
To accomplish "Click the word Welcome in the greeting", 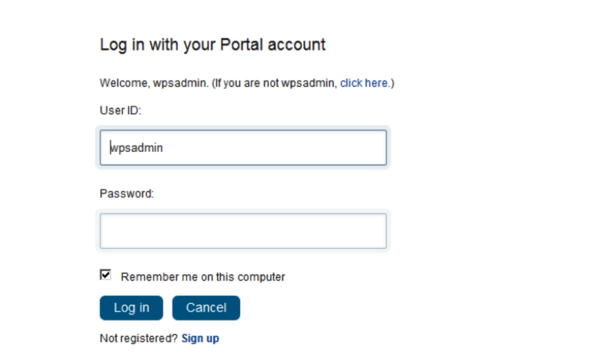I will coord(124,83).
